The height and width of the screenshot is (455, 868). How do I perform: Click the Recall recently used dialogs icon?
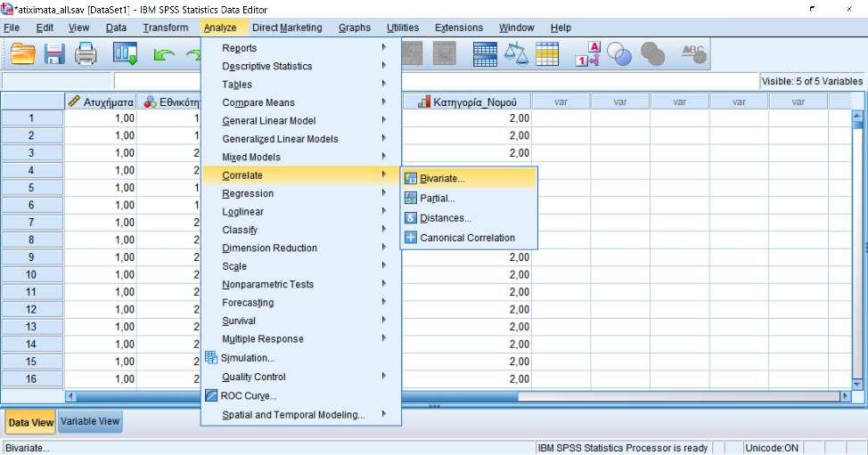tap(125, 54)
